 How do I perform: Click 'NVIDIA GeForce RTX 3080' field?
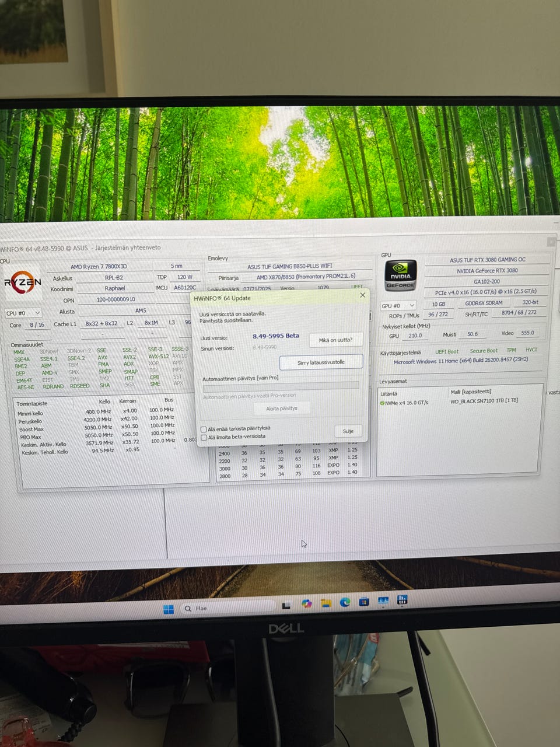tap(487, 270)
